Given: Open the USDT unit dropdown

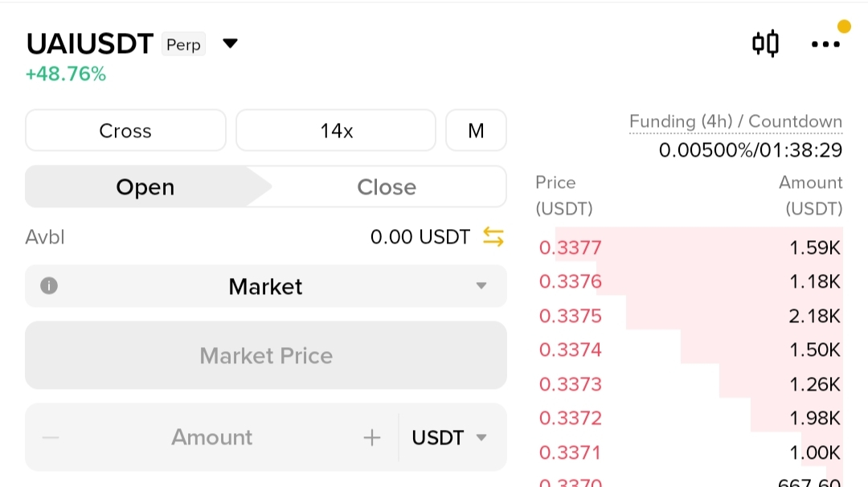Looking at the screenshot, I should 448,438.
